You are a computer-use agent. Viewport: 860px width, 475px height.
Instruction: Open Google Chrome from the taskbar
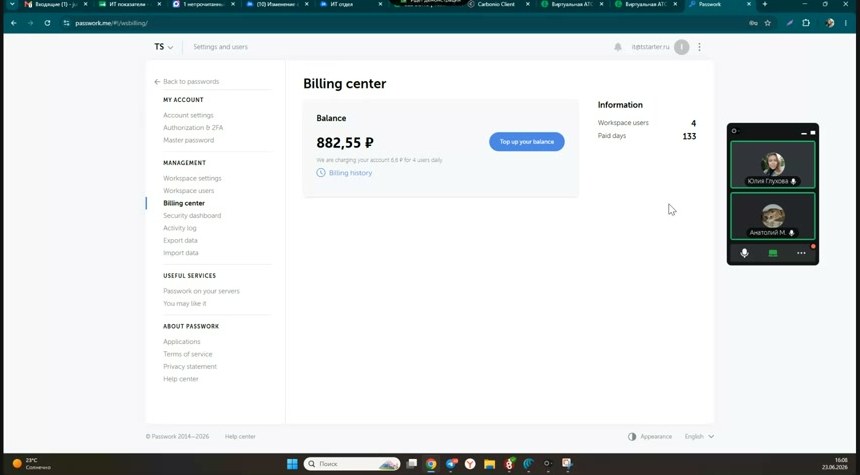coord(431,464)
